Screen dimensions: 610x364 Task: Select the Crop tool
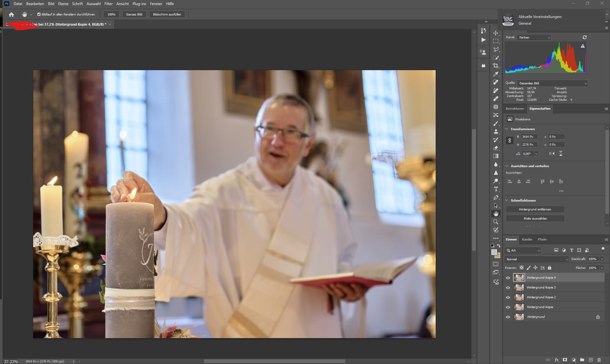click(x=496, y=66)
